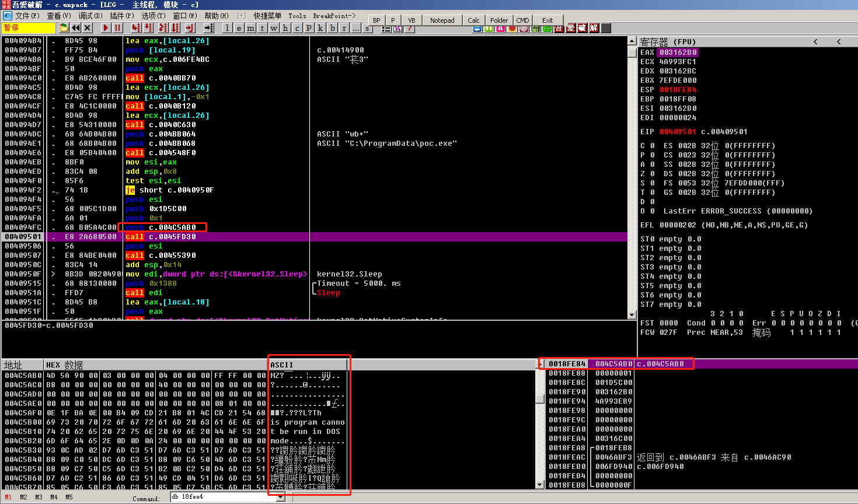
Task: Click the CMD button
Action: pos(523,20)
